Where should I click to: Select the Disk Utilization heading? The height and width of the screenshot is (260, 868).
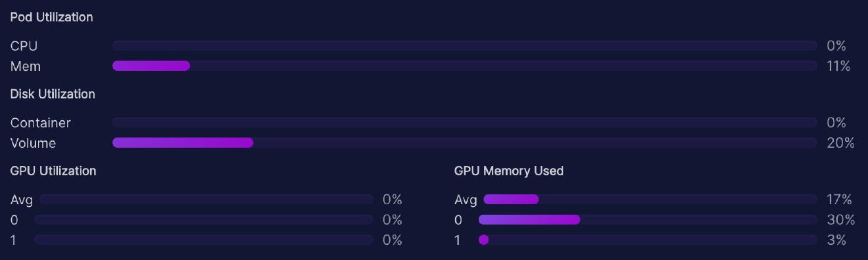(53, 94)
